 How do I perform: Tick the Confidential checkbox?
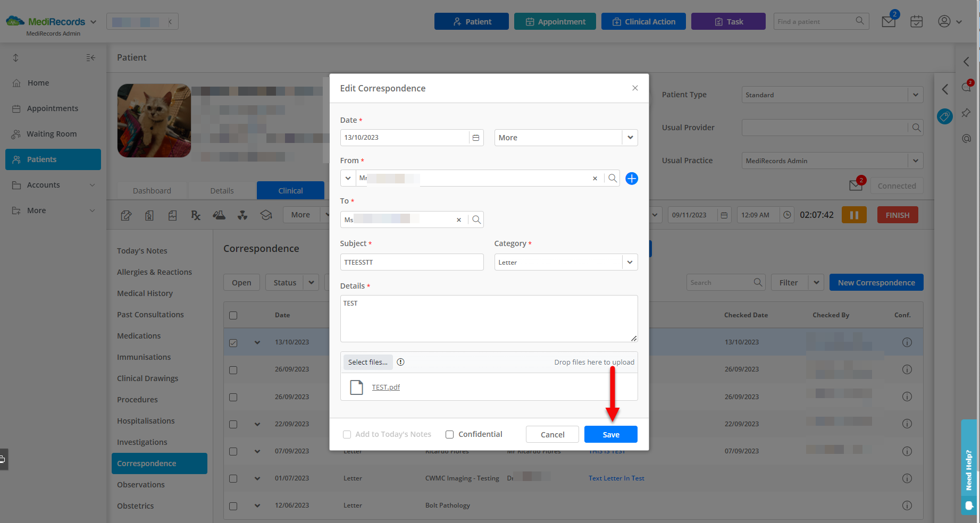(x=450, y=435)
